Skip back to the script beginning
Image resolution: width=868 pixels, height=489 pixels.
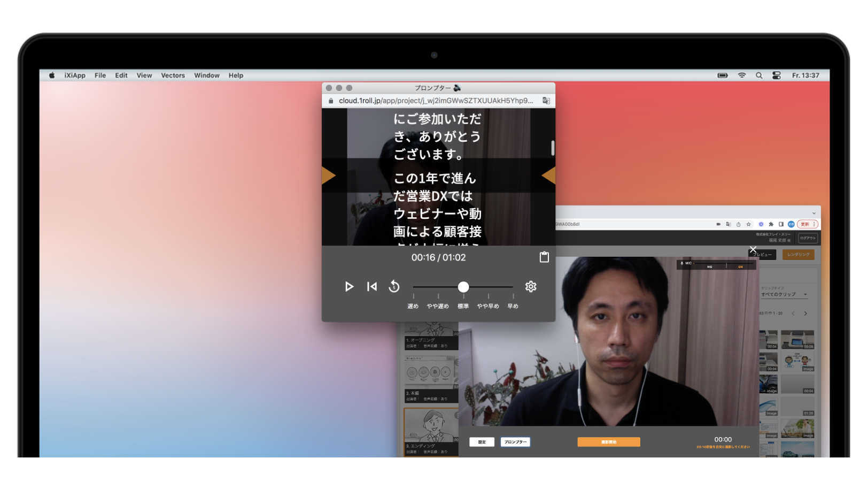(372, 287)
